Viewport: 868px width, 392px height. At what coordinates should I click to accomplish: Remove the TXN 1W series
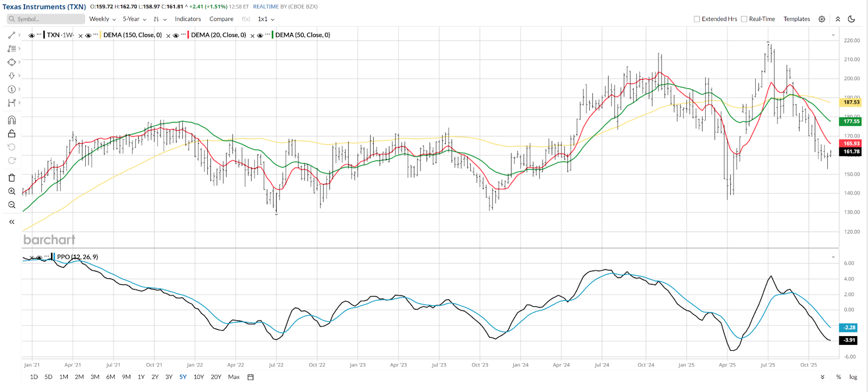point(80,36)
